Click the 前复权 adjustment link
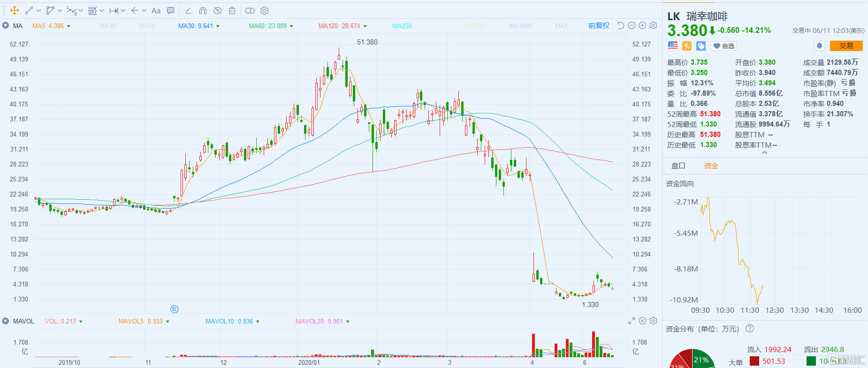The width and height of the screenshot is (868, 368). [x=599, y=26]
